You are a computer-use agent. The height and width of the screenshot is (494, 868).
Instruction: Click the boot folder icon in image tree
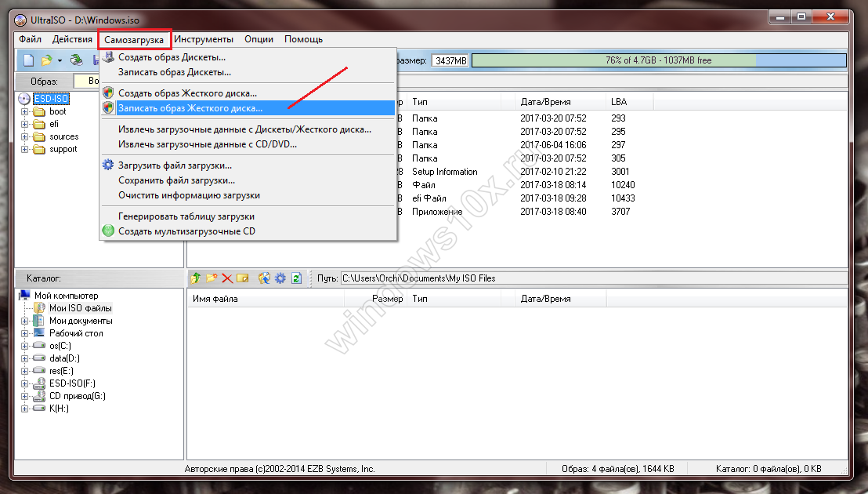coord(38,111)
